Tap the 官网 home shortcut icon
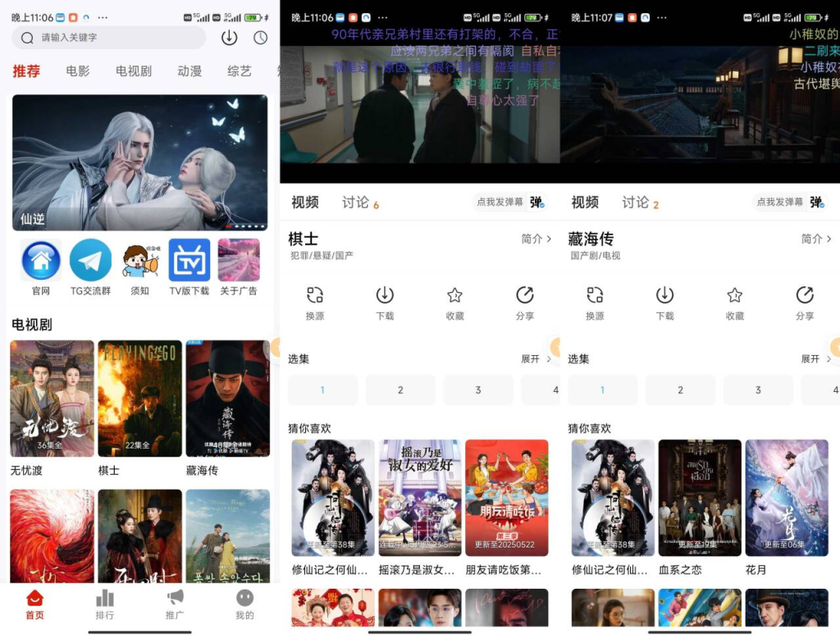This screenshot has height=638, width=840. click(41, 260)
